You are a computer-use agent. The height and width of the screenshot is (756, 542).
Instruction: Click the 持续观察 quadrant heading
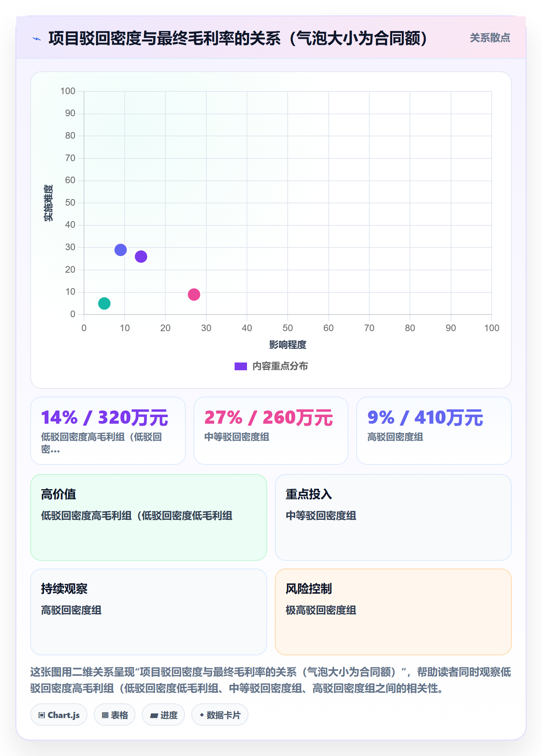coord(64,589)
